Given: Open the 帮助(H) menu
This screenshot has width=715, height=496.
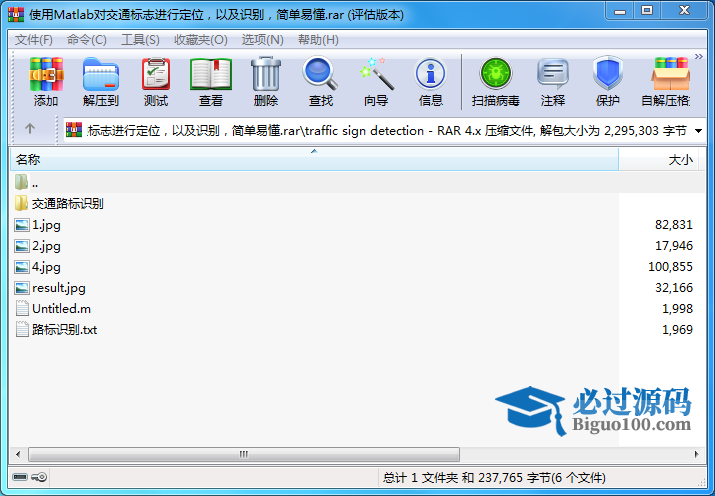Looking at the screenshot, I should click(318, 40).
